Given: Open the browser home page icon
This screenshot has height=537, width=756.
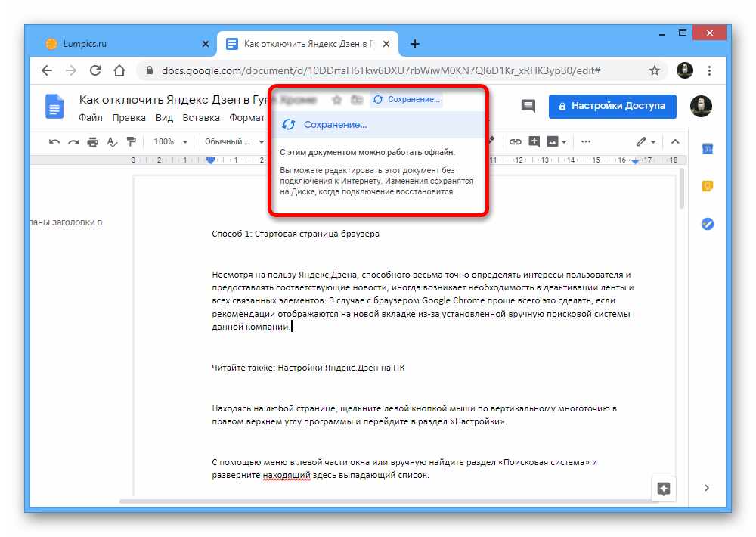Looking at the screenshot, I should click(x=119, y=70).
